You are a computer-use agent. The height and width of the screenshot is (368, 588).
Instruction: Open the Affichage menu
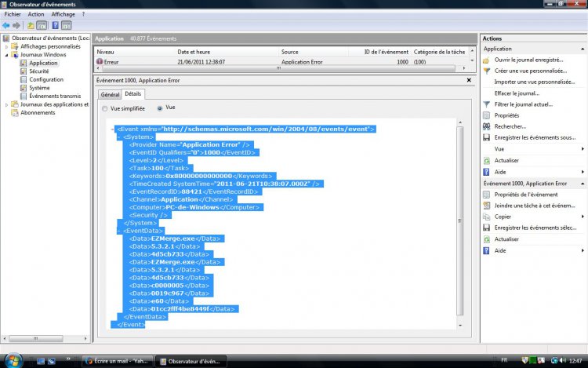[x=63, y=14]
